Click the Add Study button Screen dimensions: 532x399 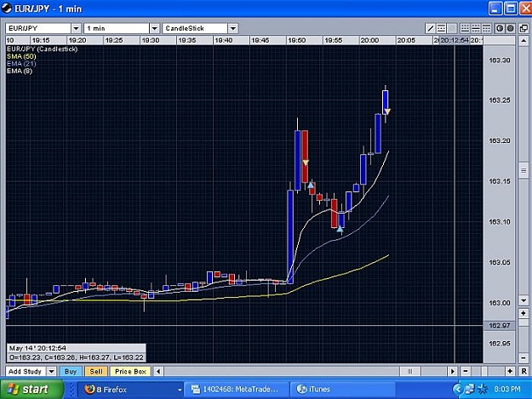[x=26, y=371]
